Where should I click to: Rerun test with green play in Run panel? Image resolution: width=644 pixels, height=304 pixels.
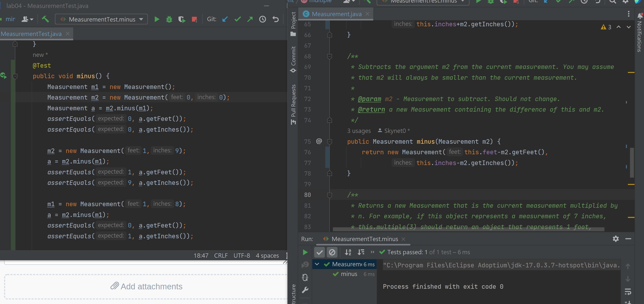[x=305, y=252]
